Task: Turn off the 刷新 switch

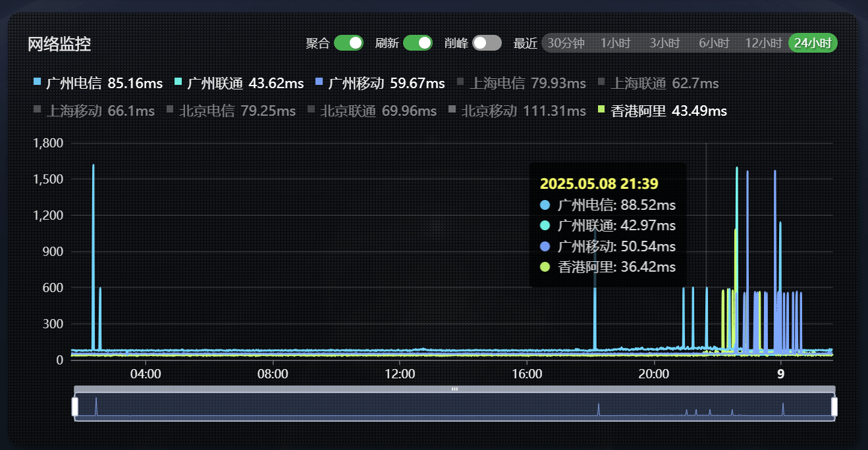Action: coord(417,43)
